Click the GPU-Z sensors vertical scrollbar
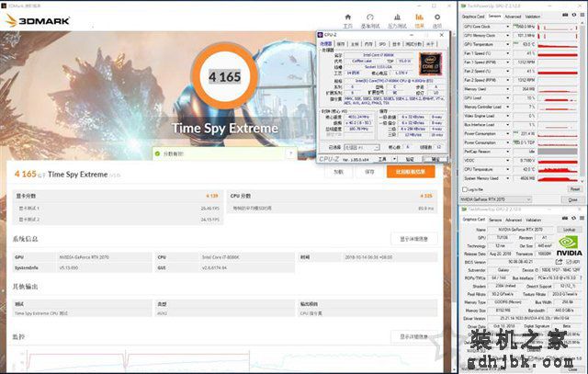 point(583,101)
